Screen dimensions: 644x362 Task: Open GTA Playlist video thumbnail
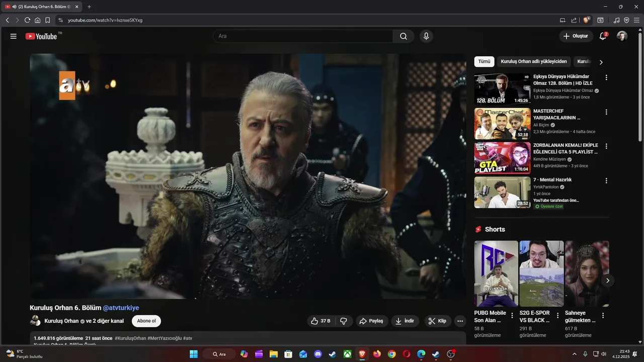pyautogui.click(x=502, y=157)
